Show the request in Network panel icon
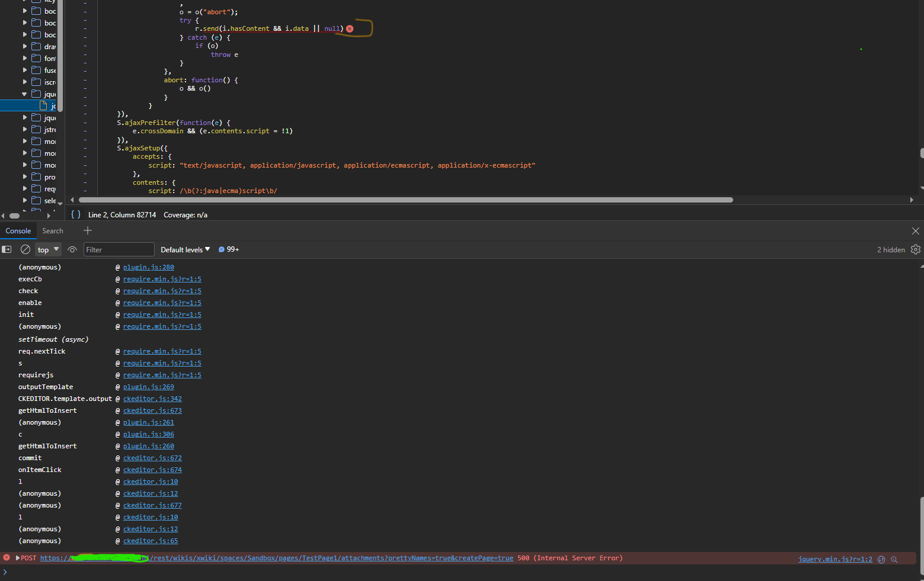This screenshot has width=924, height=581. [x=881, y=559]
